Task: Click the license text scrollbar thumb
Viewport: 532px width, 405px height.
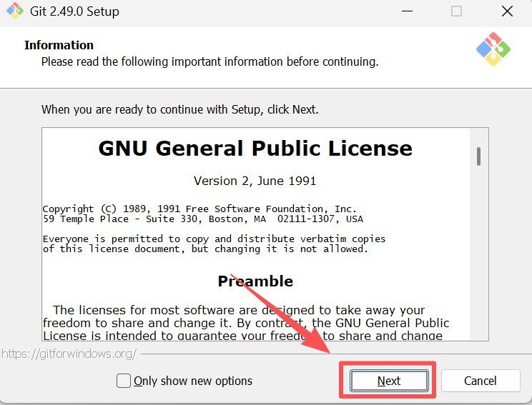Action: [478, 156]
